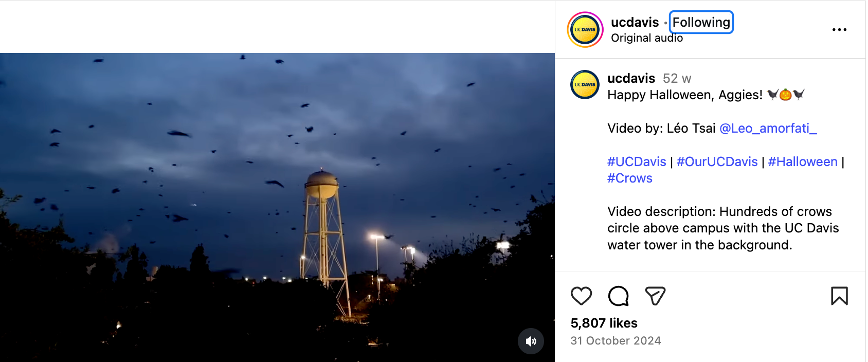Open the #Crows hashtag
This screenshot has width=868, height=362.
[629, 178]
